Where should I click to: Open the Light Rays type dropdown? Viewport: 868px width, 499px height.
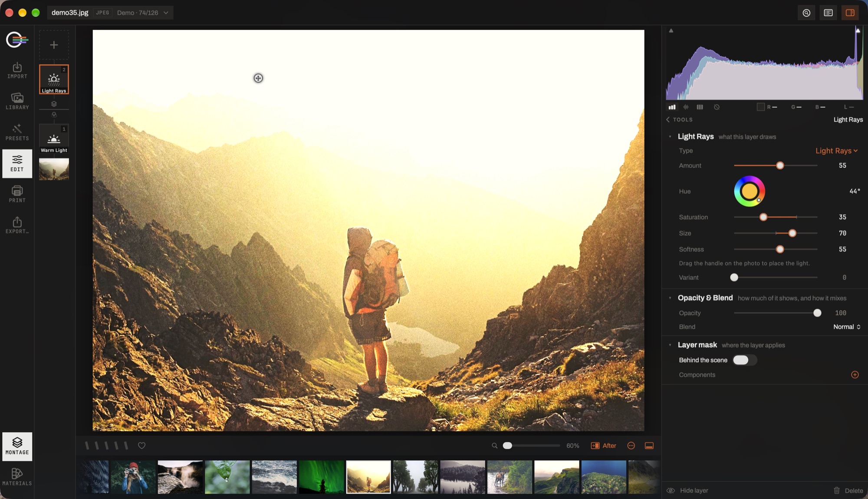[836, 151]
